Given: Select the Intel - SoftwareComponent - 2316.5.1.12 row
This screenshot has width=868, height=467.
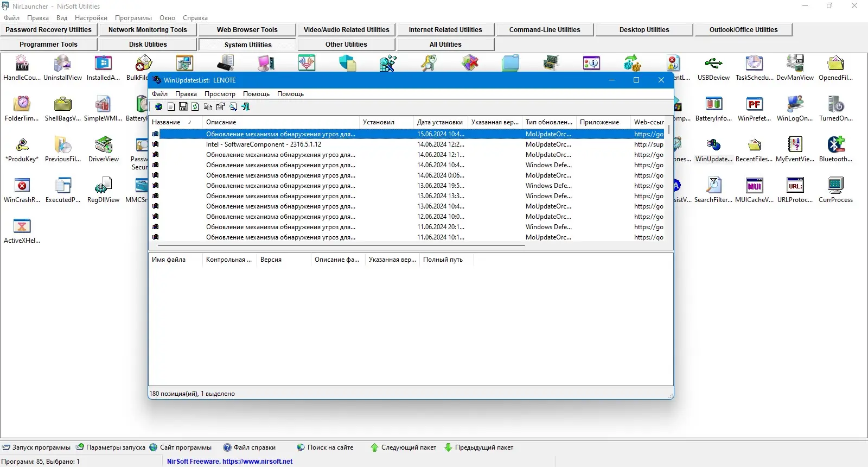Looking at the screenshot, I should pos(407,144).
